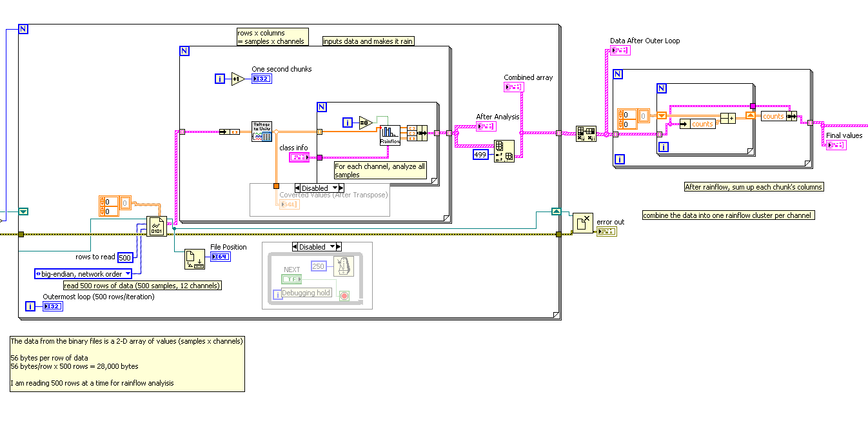Select the Transpose 2D Array function

tap(586, 133)
